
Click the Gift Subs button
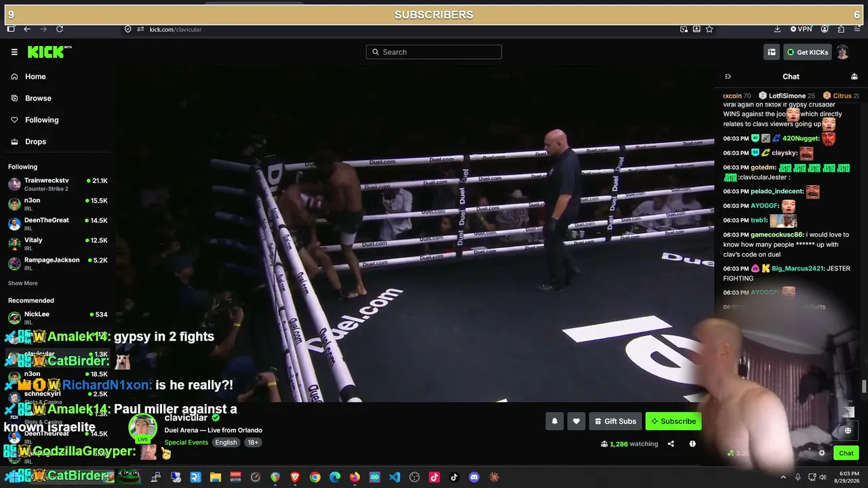coord(615,421)
